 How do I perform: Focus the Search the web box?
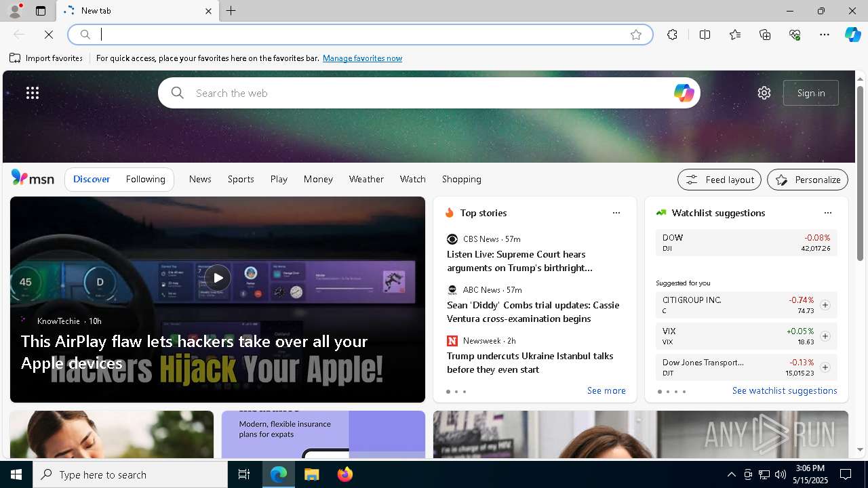[x=429, y=93]
